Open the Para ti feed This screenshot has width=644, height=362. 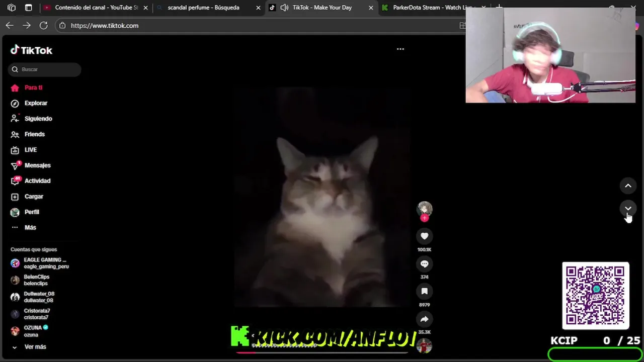[x=33, y=87]
